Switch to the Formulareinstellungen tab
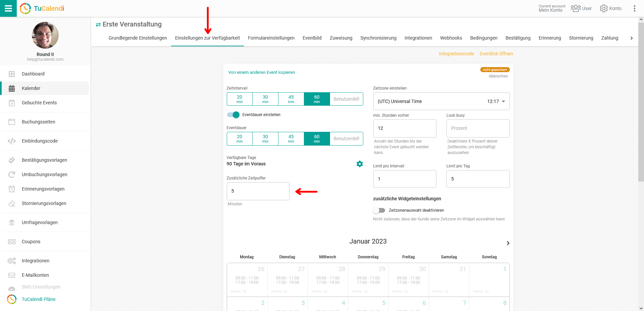Viewport: 644px width, 311px height. pyautogui.click(x=271, y=38)
